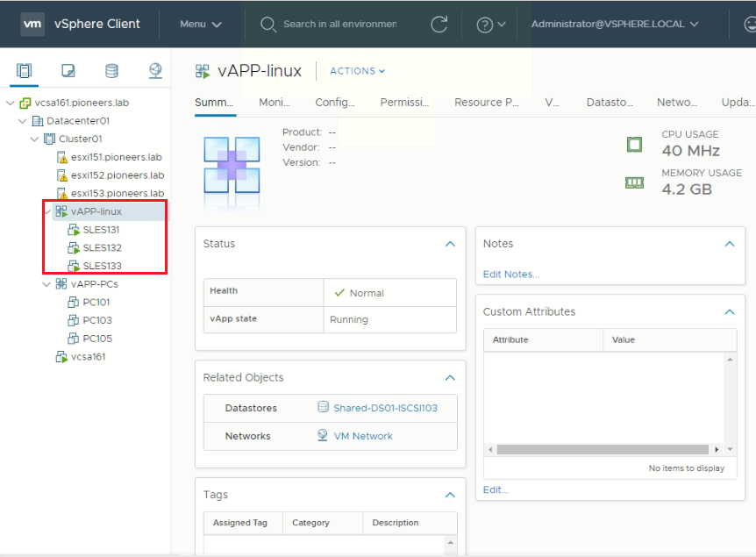The height and width of the screenshot is (557, 756).
Task: Click the VM icon for PC101
Action: coord(74,303)
